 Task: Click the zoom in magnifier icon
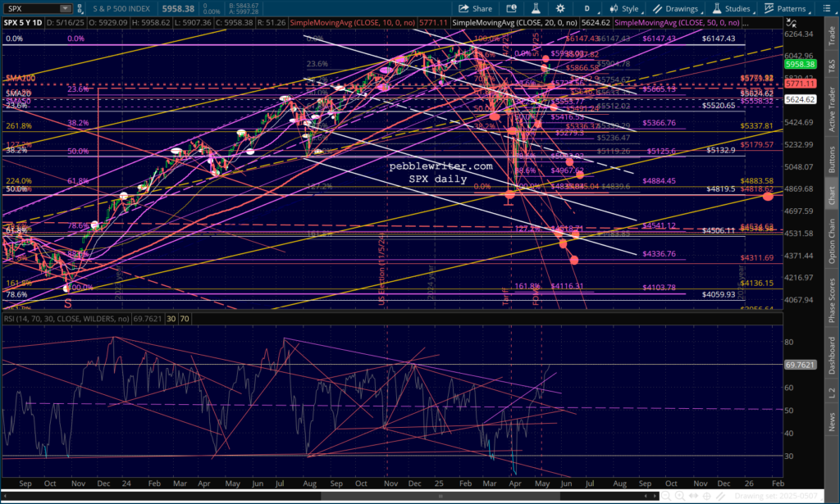pos(680,497)
